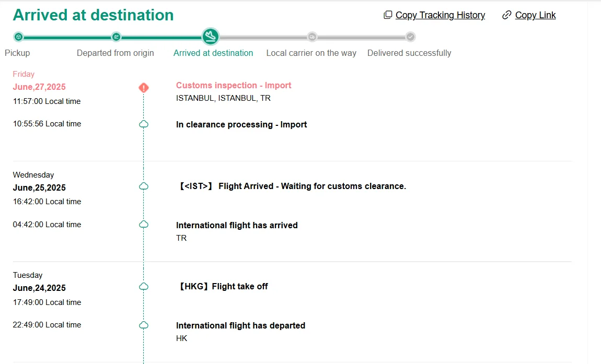Click the Copy Link text link
601x364 pixels.
535,15
